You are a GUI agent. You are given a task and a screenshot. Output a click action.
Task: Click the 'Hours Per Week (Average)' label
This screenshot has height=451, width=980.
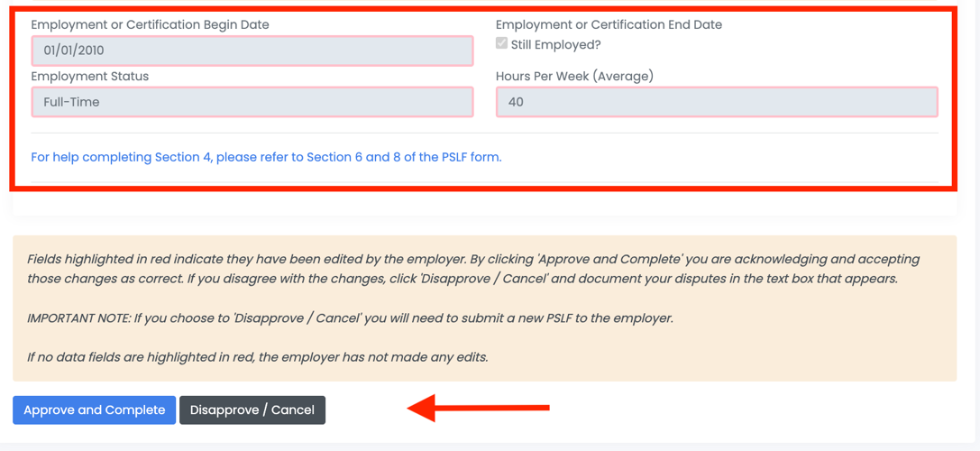tap(574, 77)
